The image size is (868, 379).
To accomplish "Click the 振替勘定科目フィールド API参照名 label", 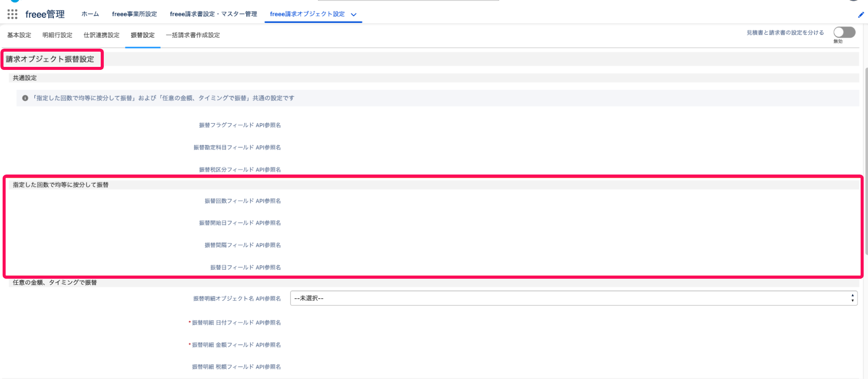I will click(x=238, y=148).
